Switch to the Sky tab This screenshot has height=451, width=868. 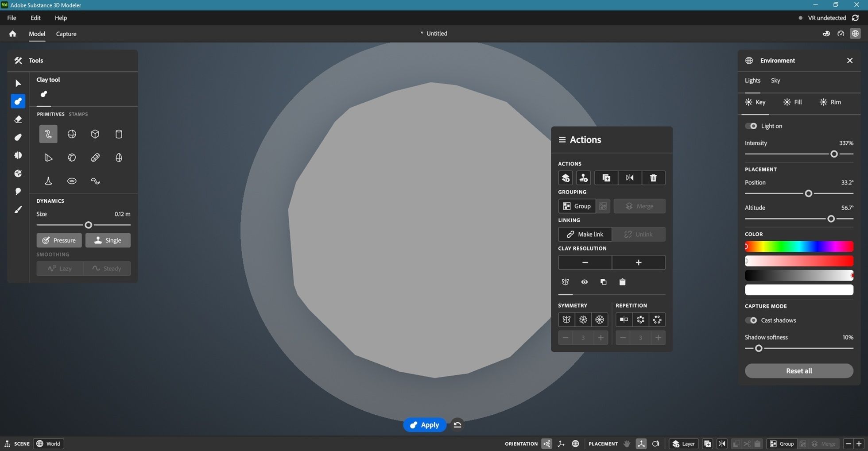775,81
